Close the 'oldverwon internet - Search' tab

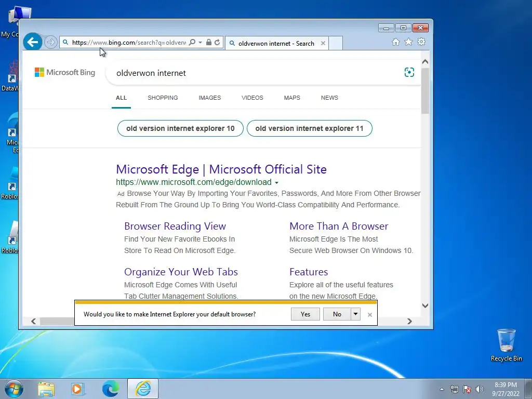tap(323, 44)
